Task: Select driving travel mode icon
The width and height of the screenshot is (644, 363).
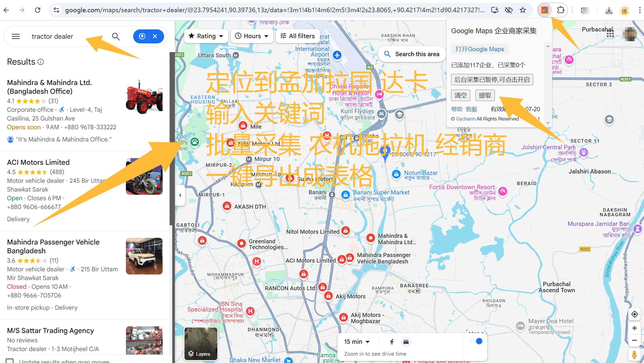Action: 406,342
